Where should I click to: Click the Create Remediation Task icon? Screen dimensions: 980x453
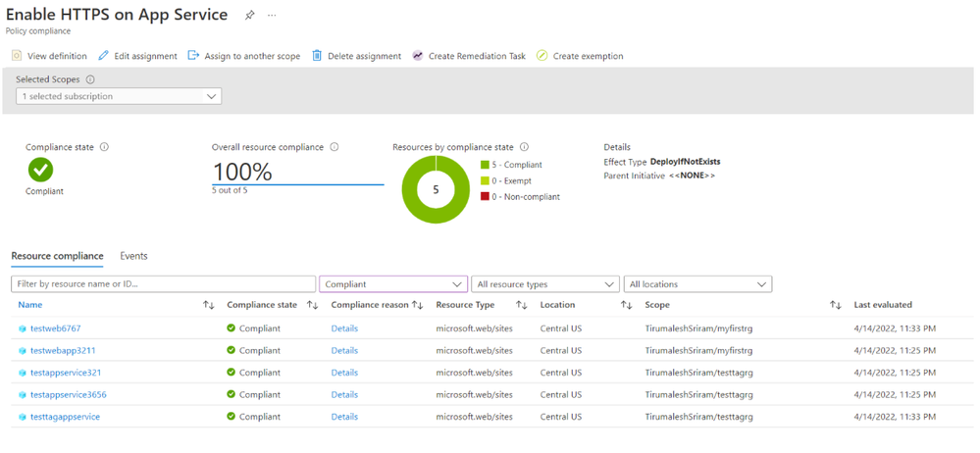418,56
